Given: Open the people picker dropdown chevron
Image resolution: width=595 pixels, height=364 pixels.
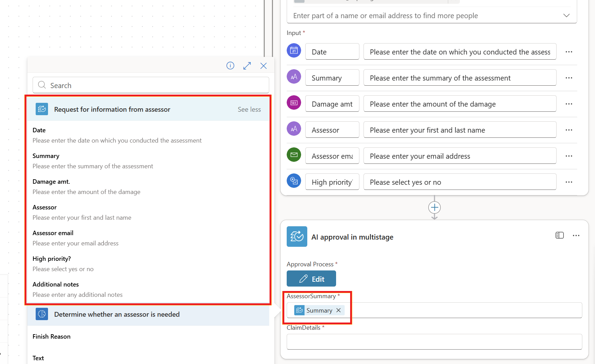Looking at the screenshot, I should (x=566, y=15).
